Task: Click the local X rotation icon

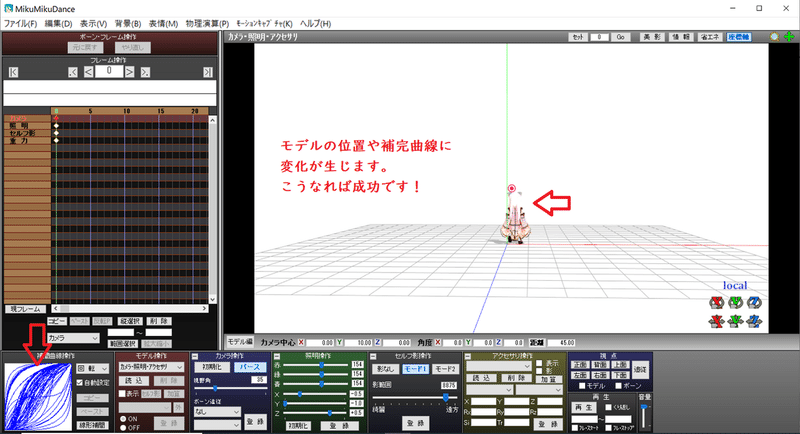Action: click(x=717, y=302)
